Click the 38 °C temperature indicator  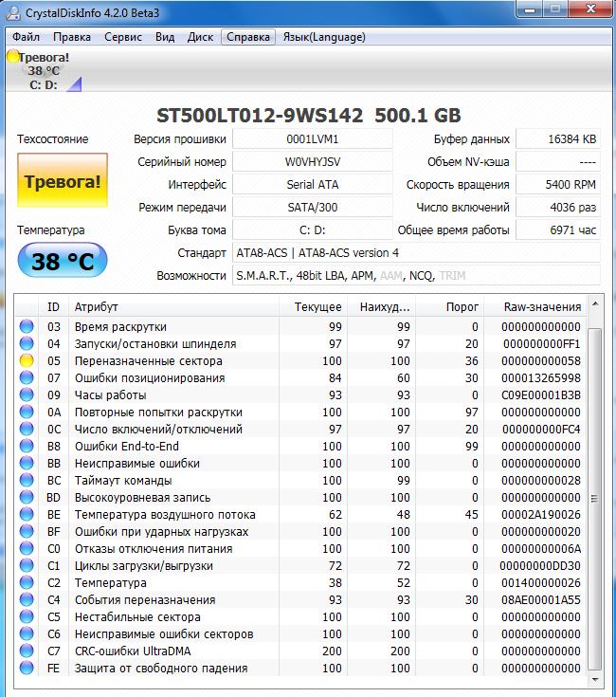(x=63, y=261)
